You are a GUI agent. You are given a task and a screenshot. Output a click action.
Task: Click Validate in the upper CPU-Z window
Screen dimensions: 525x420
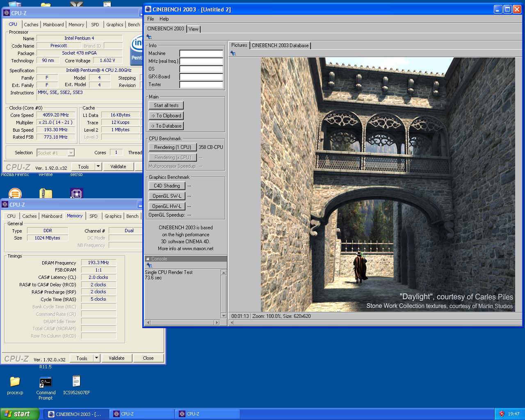[x=118, y=167]
